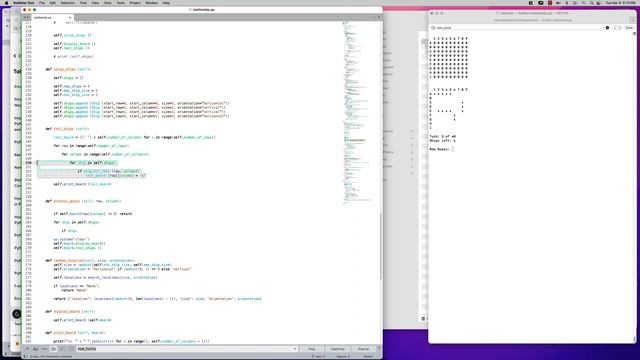Toggle wrap search option in find bar
Image resolution: width=640 pixels, height=360 pixels.
tap(53, 349)
